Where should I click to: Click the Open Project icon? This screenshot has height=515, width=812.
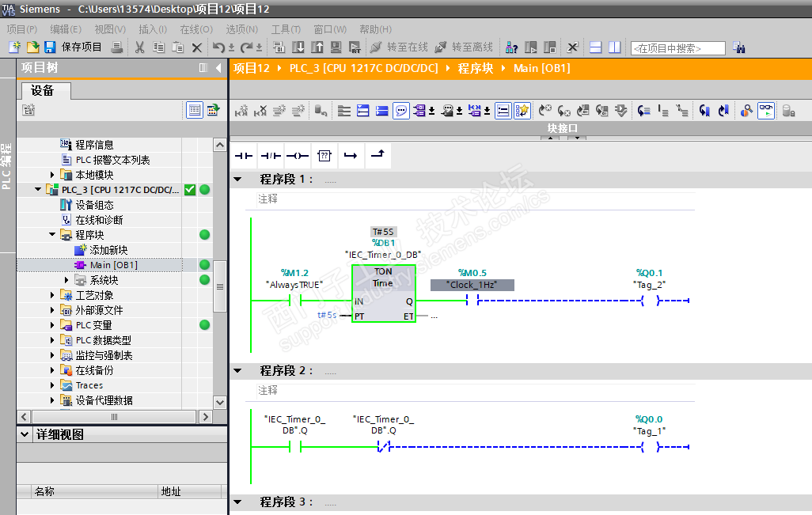pyautogui.click(x=32, y=47)
